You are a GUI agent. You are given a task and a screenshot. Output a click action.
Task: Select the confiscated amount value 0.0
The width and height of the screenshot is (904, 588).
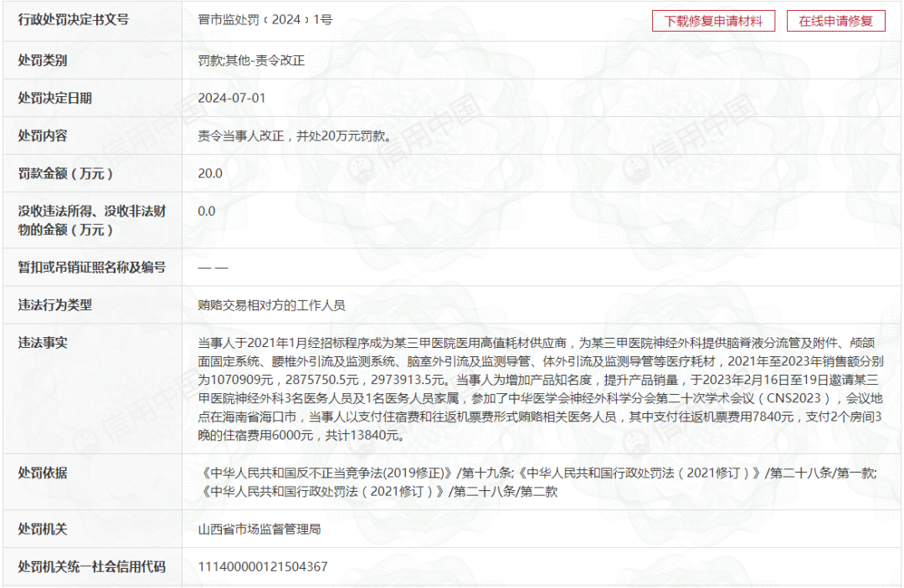[x=207, y=211]
